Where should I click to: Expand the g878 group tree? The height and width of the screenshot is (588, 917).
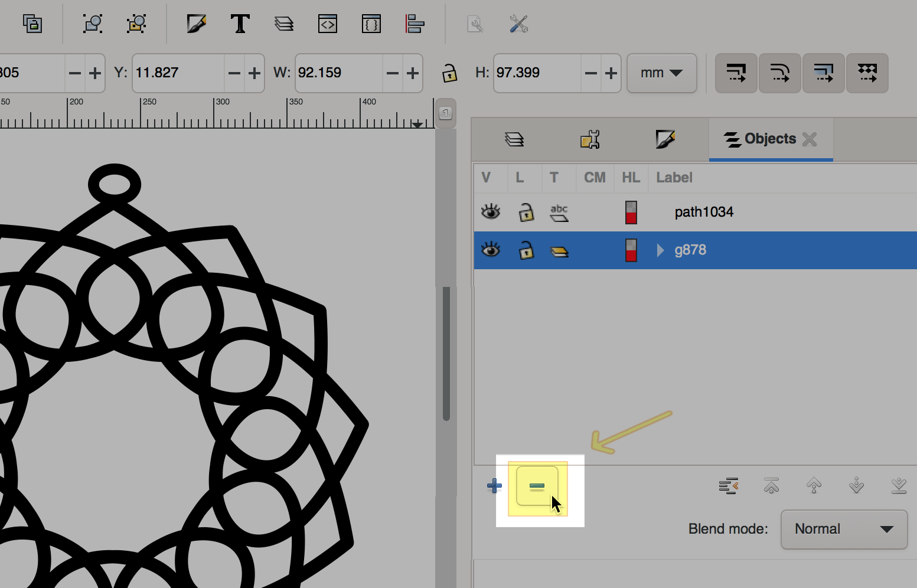pos(661,250)
